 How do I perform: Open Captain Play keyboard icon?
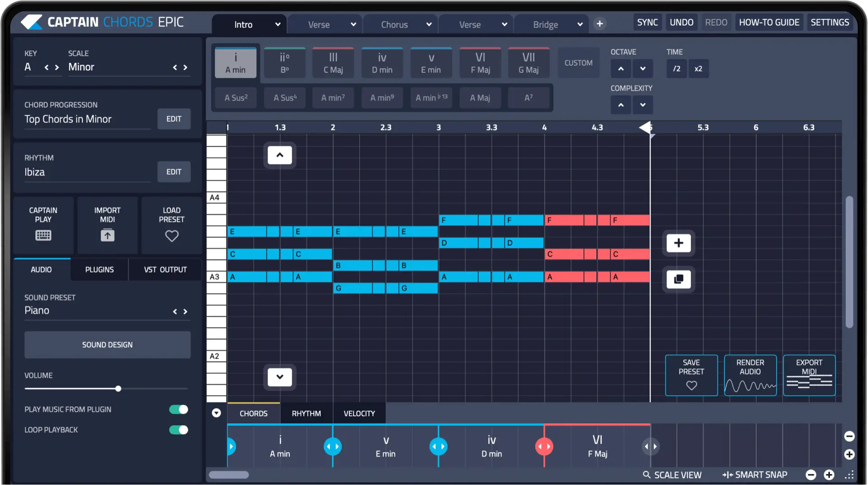pos(43,235)
